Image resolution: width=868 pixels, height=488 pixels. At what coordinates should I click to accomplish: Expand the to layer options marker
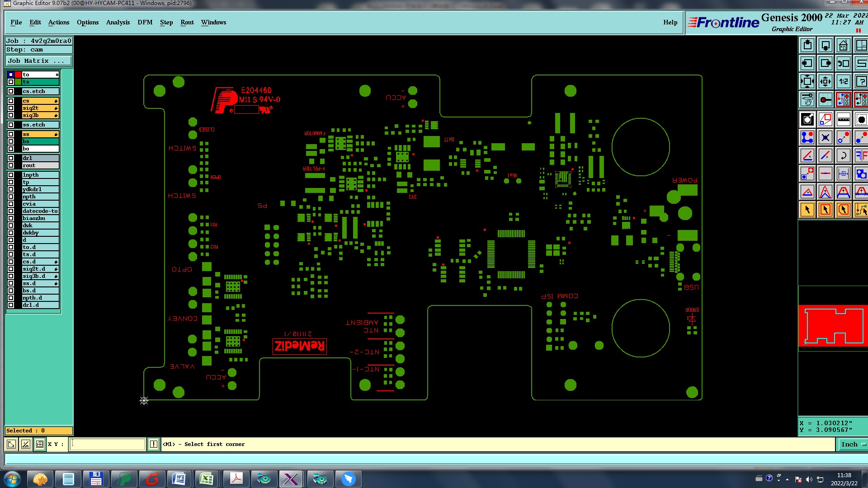point(57,75)
